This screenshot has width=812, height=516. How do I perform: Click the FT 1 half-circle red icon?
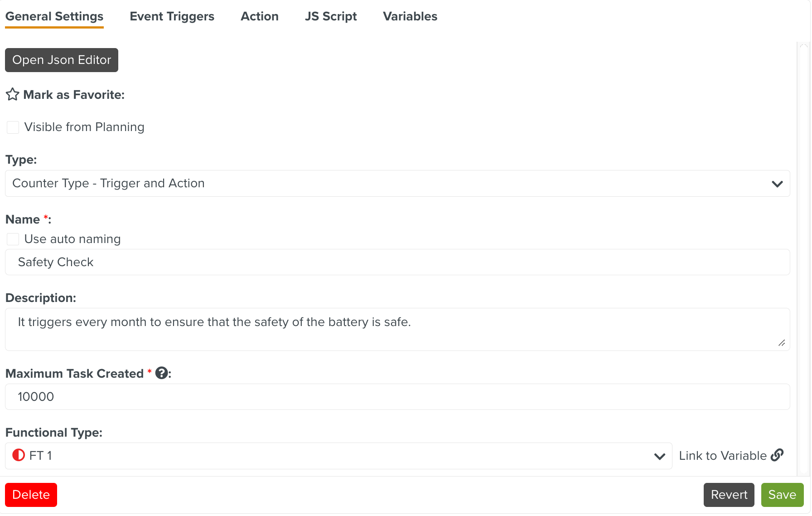[19, 455]
